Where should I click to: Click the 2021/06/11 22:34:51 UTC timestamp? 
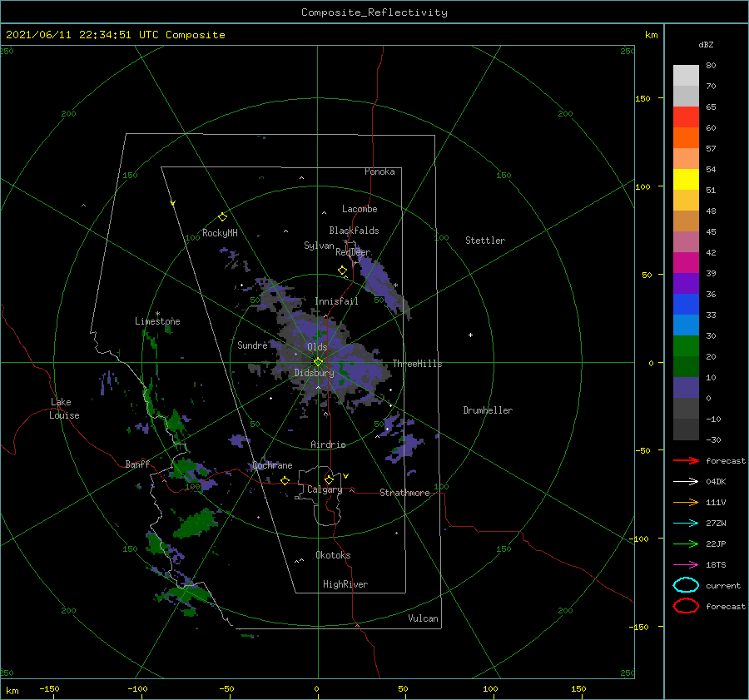tap(82, 35)
